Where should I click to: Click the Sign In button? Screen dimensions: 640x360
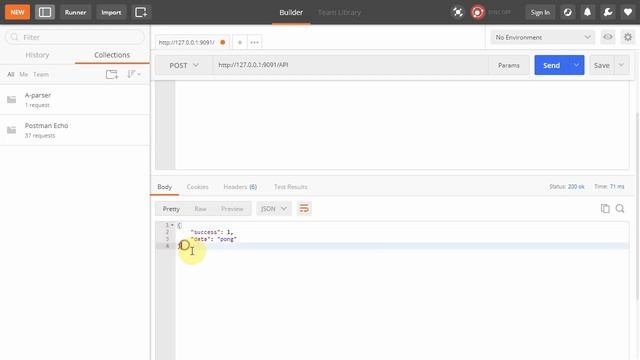coord(540,12)
